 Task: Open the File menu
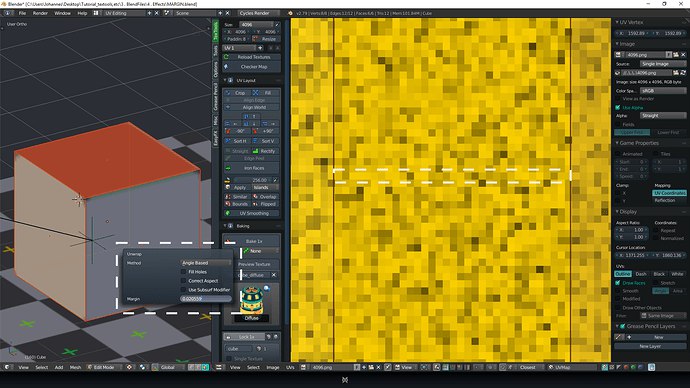pos(22,13)
